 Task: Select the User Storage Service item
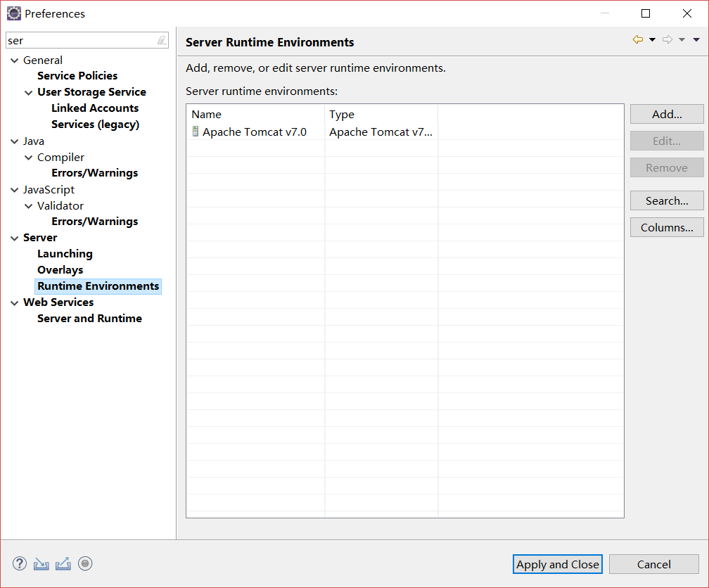pyautogui.click(x=91, y=92)
